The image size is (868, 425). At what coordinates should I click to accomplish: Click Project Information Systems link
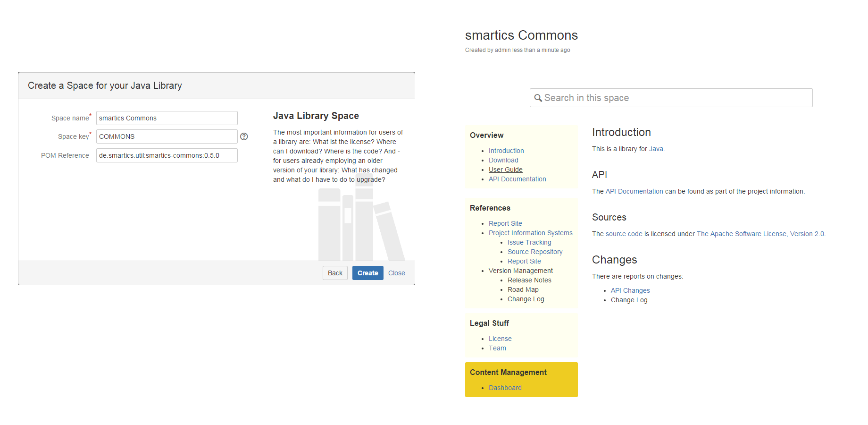tap(530, 233)
